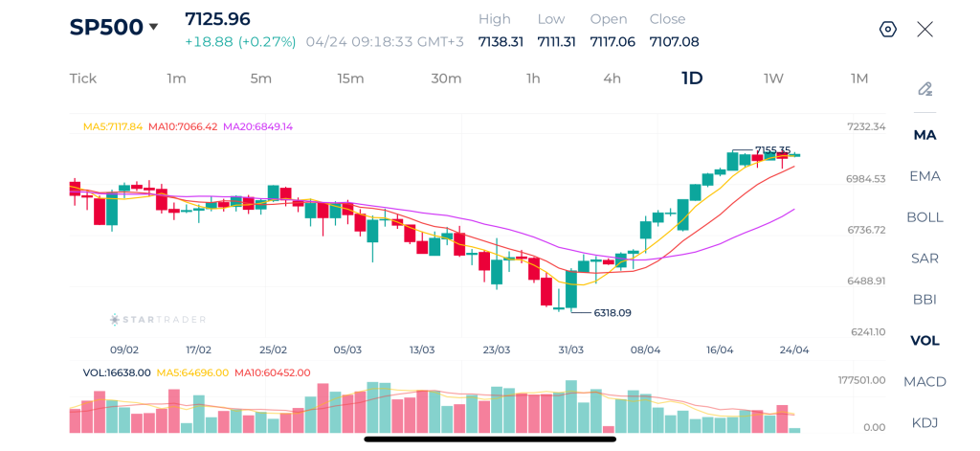Switch chart to 15m interval
The image size is (980, 451).
(x=350, y=79)
